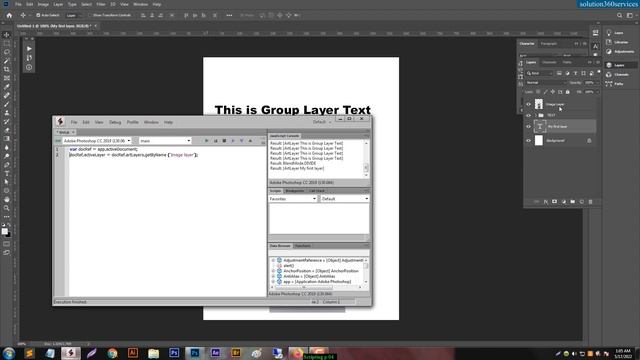Click the Default workspace button in ExtendScript Toolkit

click(322, 122)
